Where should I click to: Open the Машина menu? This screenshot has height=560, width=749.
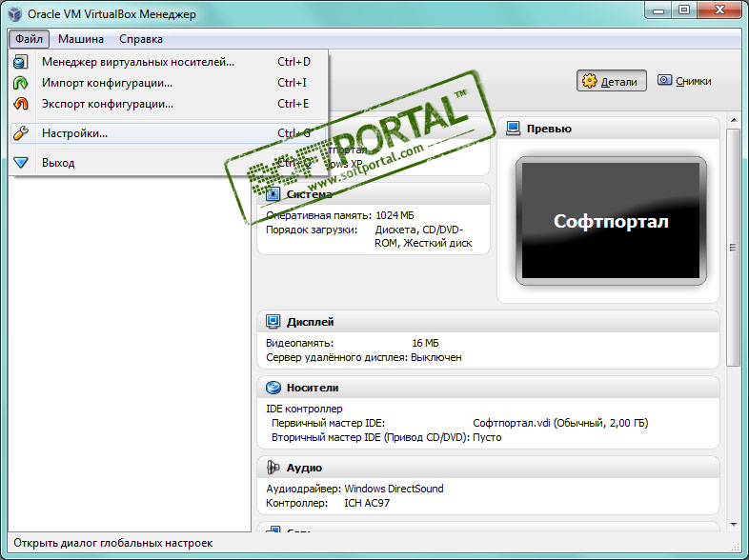click(81, 39)
